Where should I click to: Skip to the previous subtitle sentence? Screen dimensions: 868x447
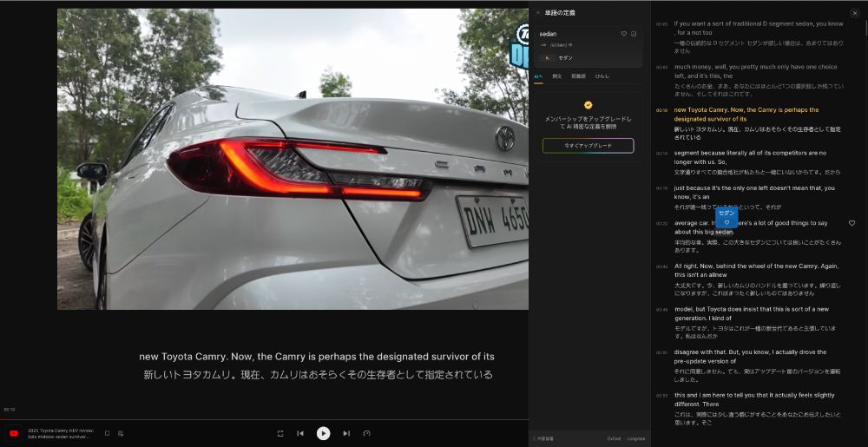click(300, 433)
